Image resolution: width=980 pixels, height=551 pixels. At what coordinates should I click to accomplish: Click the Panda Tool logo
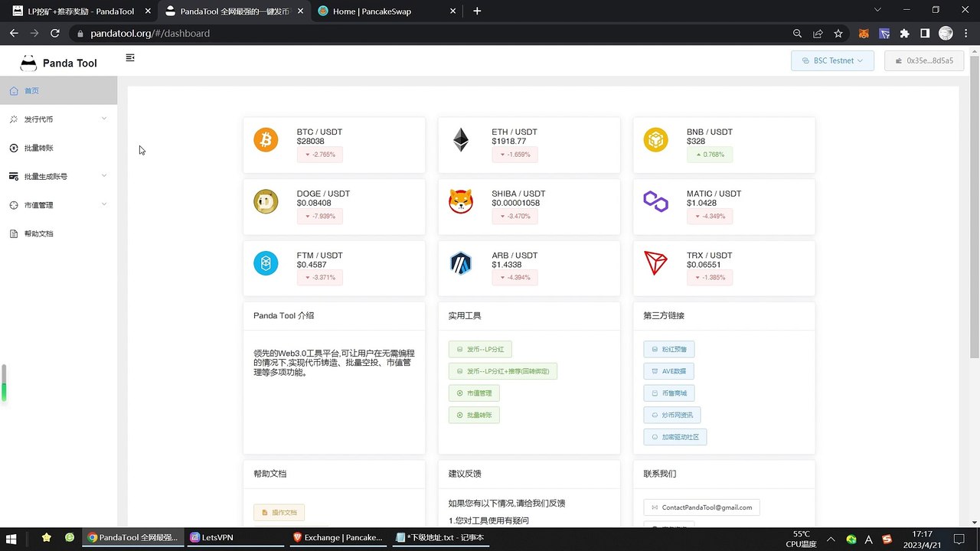[x=58, y=63]
